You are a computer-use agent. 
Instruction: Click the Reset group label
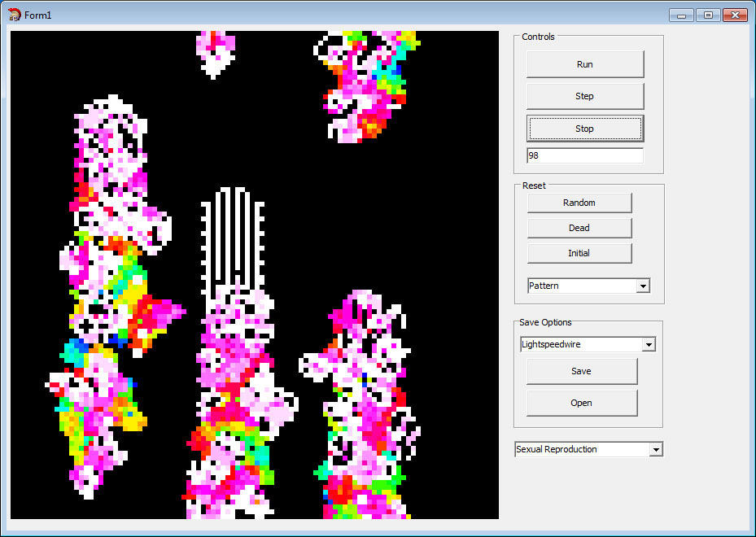(x=534, y=186)
